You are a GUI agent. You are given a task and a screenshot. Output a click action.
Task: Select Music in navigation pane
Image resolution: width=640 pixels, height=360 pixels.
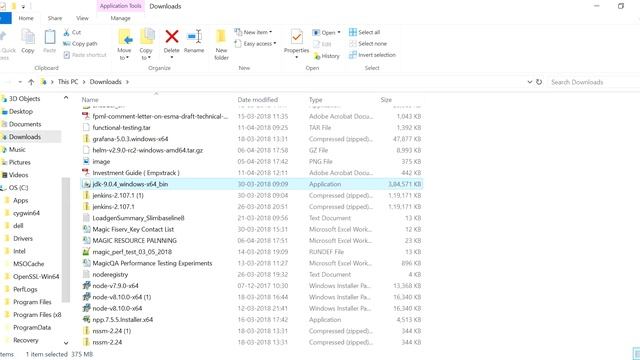click(x=17, y=149)
